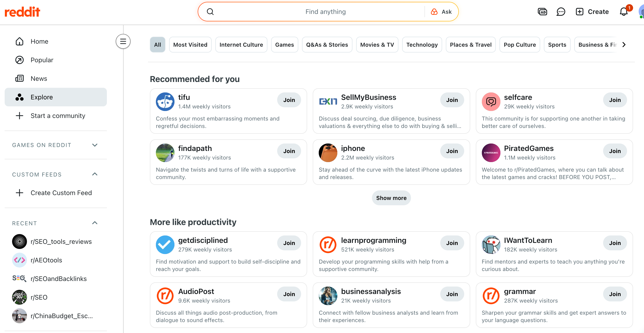This screenshot has width=644, height=333.
Task: Switch to the Most Visited tab
Action: [190, 45]
